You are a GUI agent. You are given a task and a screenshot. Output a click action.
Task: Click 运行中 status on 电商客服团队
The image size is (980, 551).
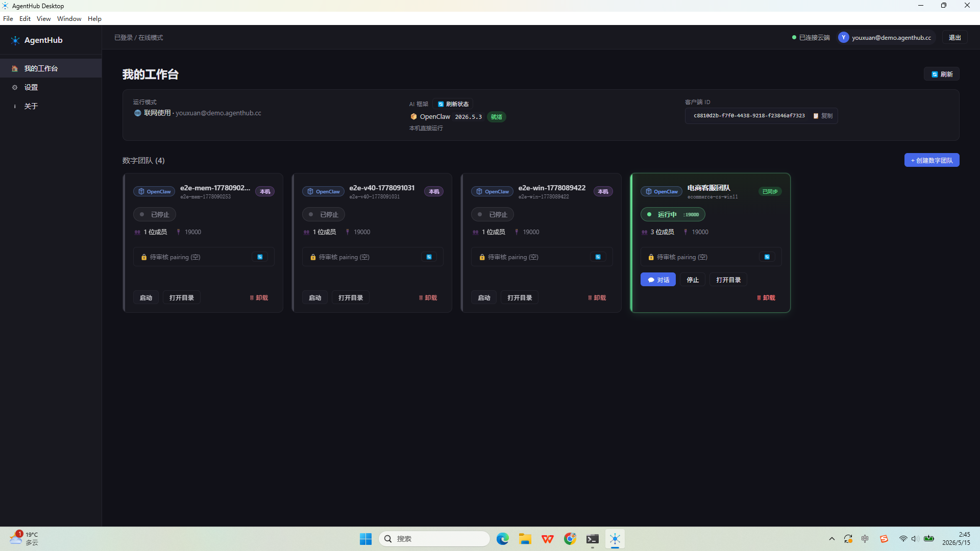(x=673, y=215)
